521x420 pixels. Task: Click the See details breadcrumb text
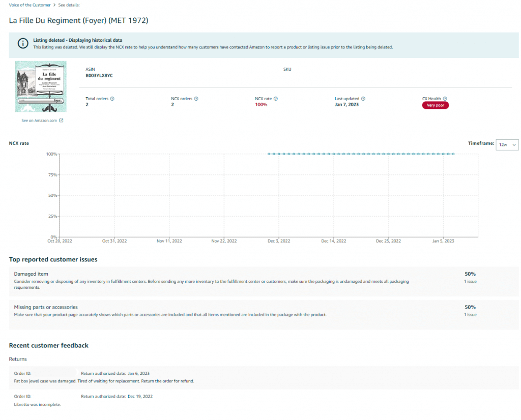click(x=69, y=5)
